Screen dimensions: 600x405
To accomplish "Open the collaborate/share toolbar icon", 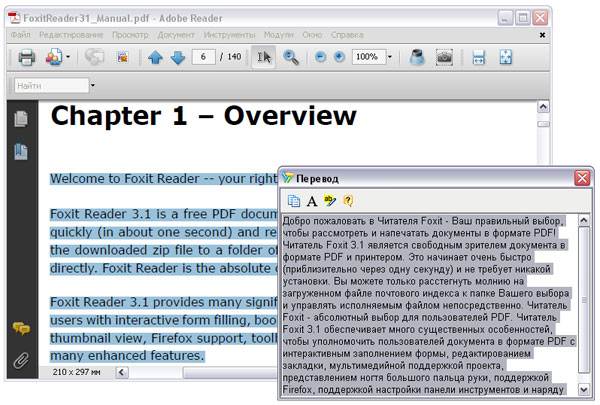I will pyautogui.click(x=54, y=57).
